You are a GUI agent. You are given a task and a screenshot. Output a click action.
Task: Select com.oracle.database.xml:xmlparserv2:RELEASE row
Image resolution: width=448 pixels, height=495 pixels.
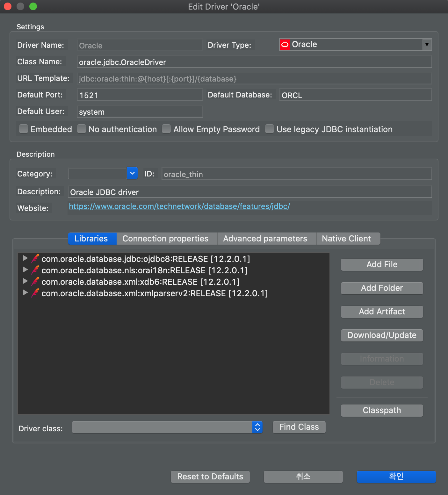(x=174, y=293)
